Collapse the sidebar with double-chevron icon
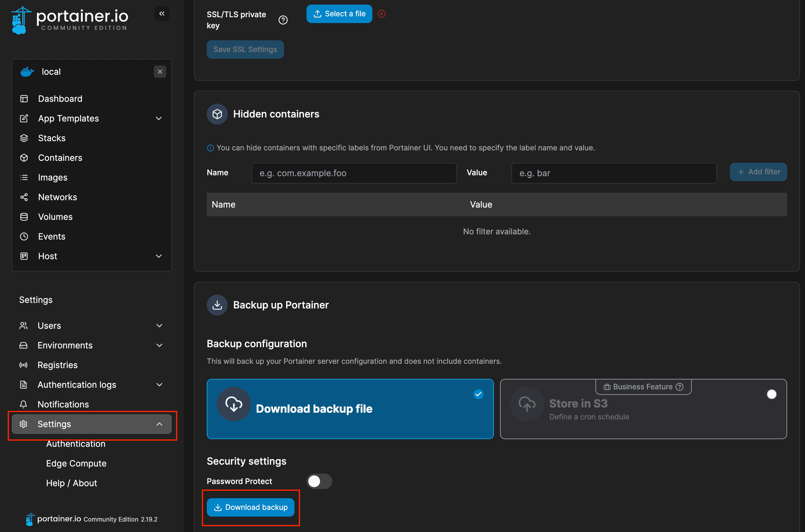805x532 pixels. click(x=162, y=14)
